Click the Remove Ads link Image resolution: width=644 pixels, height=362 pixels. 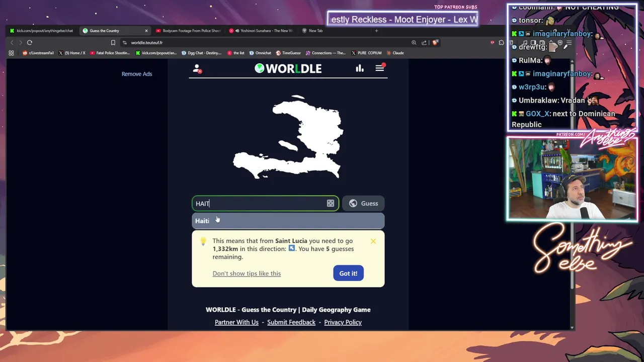(137, 74)
